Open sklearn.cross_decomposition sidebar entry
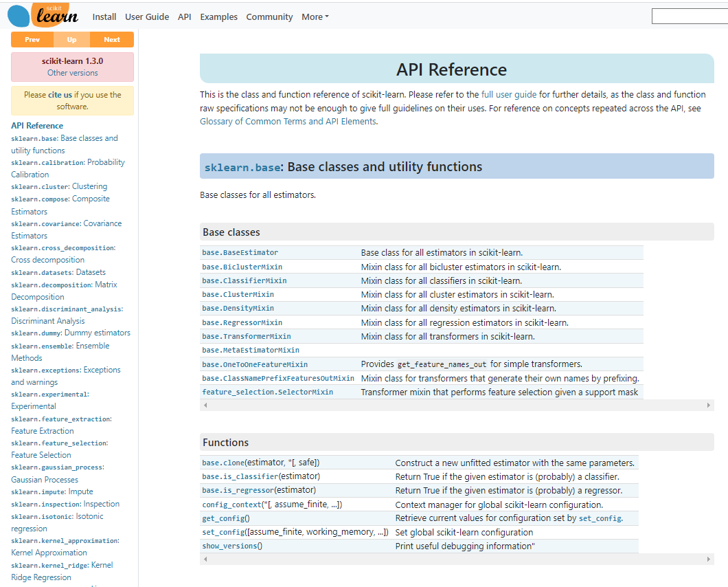The width and height of the screenshot is (728, 587). pyautogui.click(x=63, y=254)
